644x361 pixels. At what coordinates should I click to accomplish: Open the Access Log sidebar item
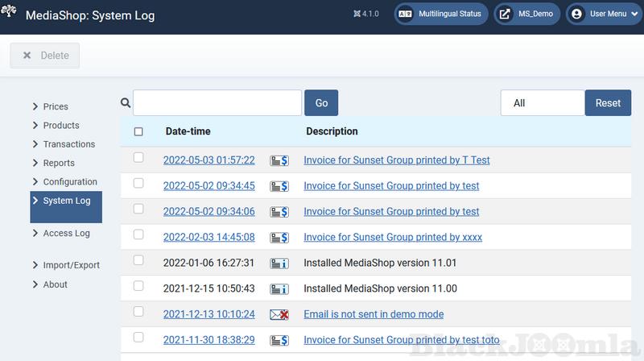pyautogui.click(x=66, y=234)
